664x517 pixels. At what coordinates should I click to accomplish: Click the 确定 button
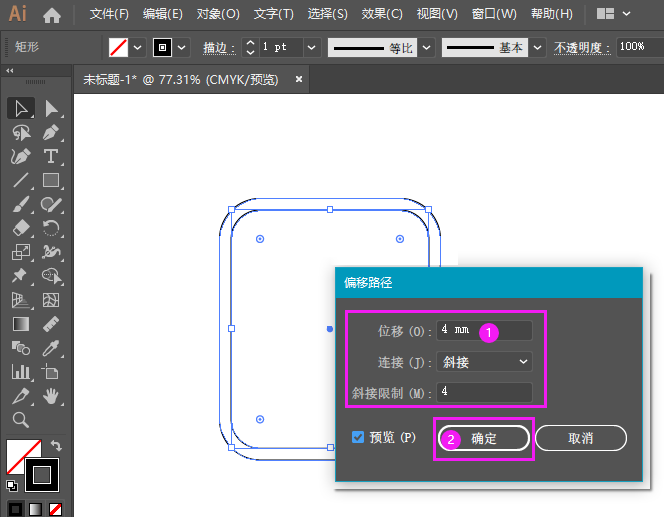click(484, 438)
